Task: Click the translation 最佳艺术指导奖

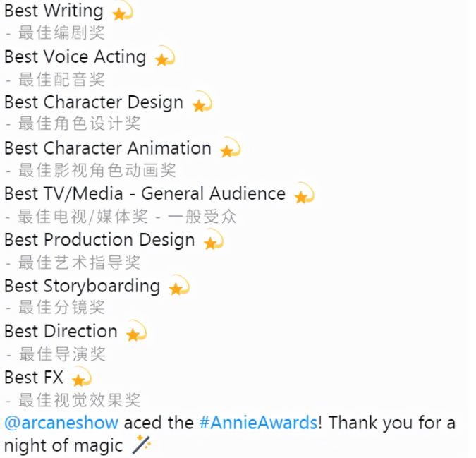Action: (79, 262)
